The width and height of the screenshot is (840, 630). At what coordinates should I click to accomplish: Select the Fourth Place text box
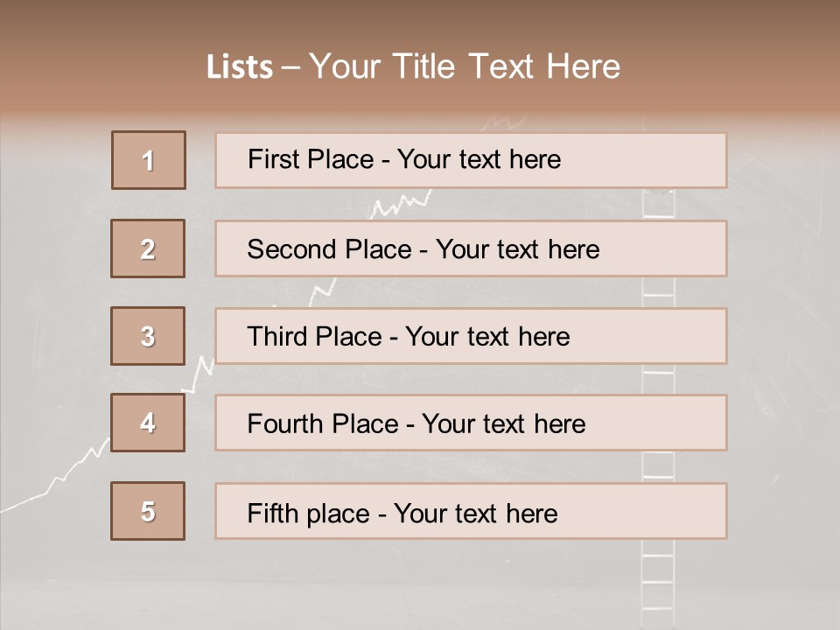471,423
